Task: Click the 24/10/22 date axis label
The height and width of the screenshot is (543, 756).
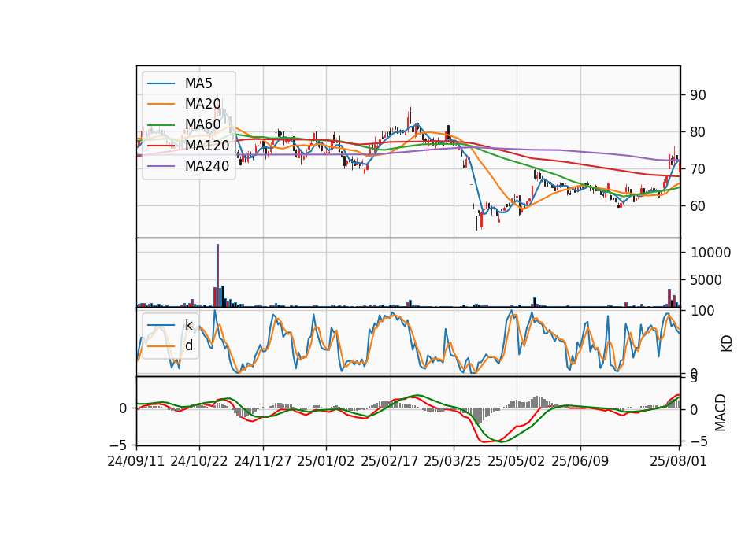Action: pyautogui.click(x=199, y=461)
